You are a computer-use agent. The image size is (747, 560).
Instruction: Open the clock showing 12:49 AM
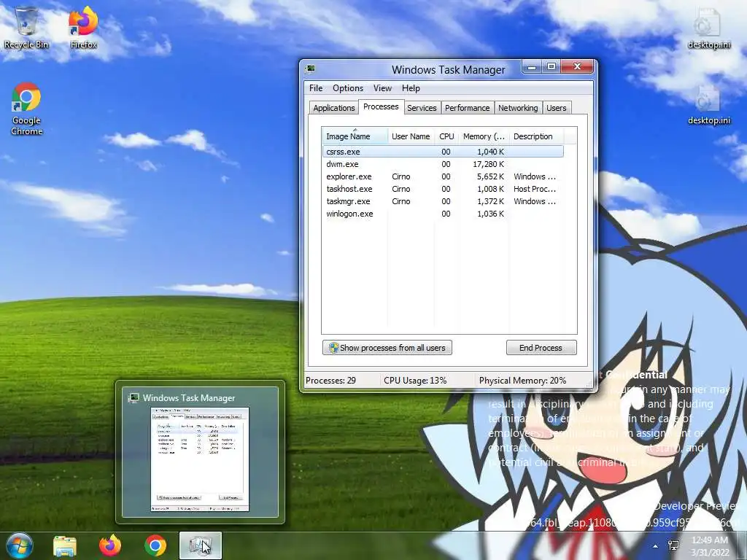tap(710, 546)
